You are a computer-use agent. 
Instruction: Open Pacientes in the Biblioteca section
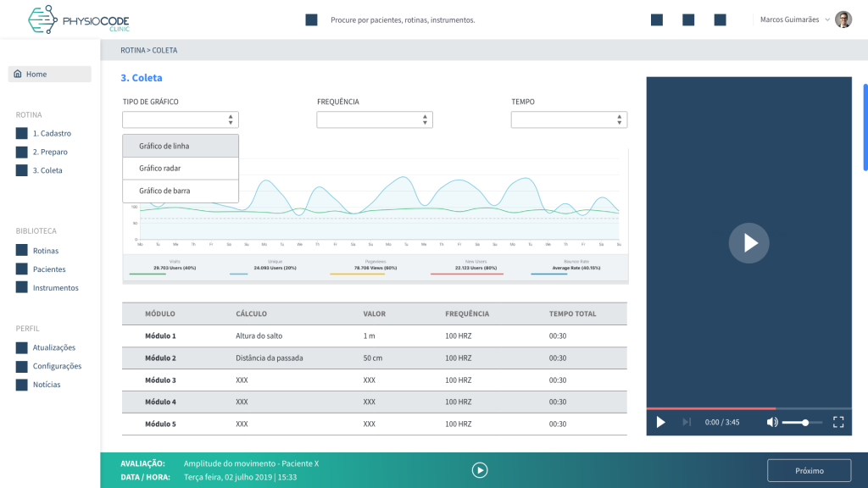click(48, 269)
